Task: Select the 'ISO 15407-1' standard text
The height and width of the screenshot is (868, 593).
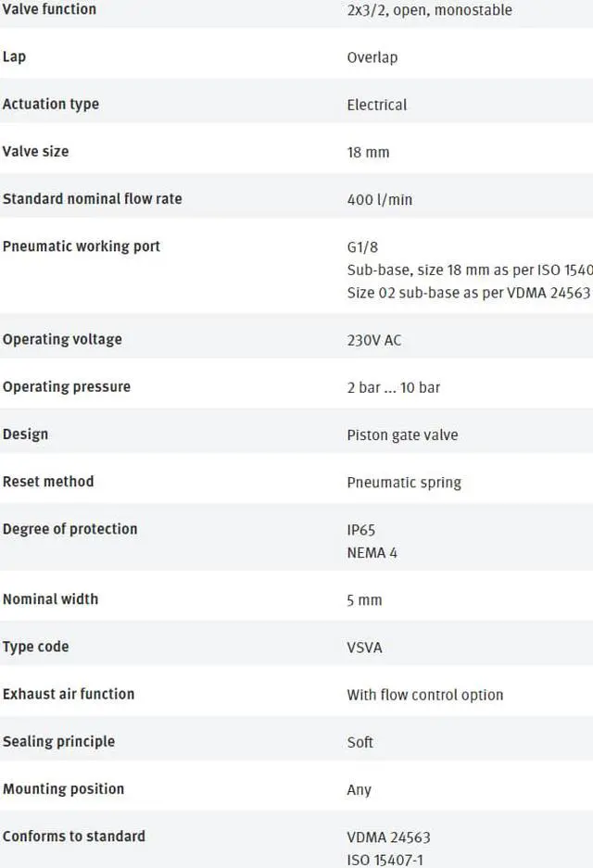Action: tap(385, 860)
